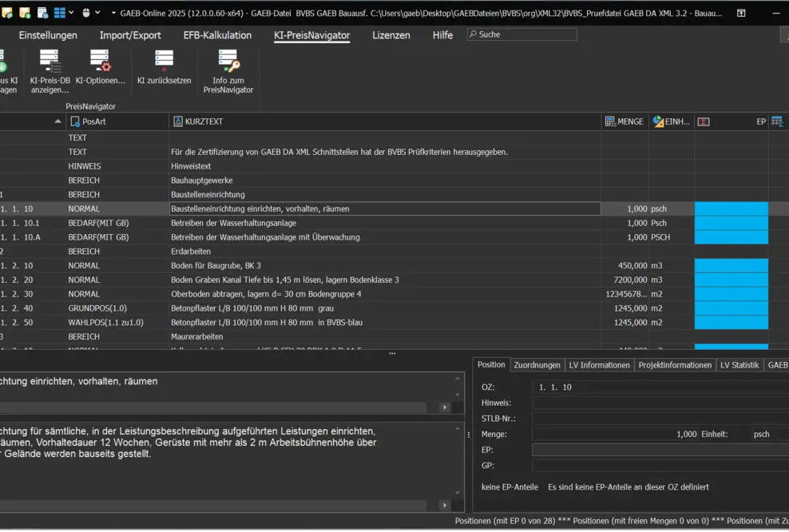Open the Einstellungen ribbon tab
Screen dimensions: 789x532
pyautogui.click(x=48, y=35)
